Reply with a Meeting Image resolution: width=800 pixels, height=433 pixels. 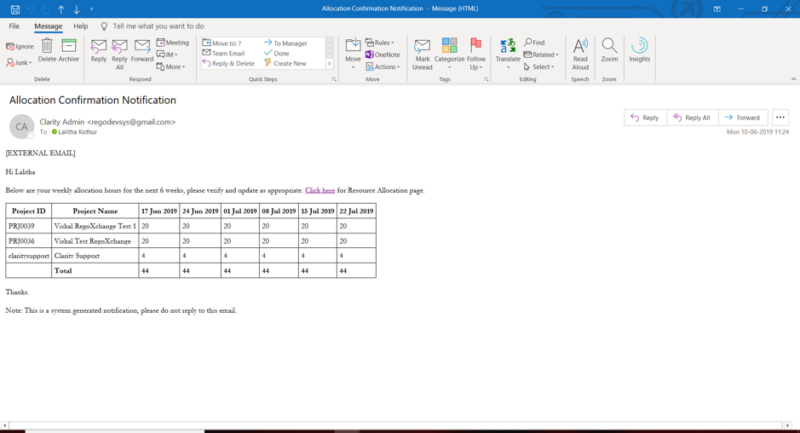pos(173,42)
